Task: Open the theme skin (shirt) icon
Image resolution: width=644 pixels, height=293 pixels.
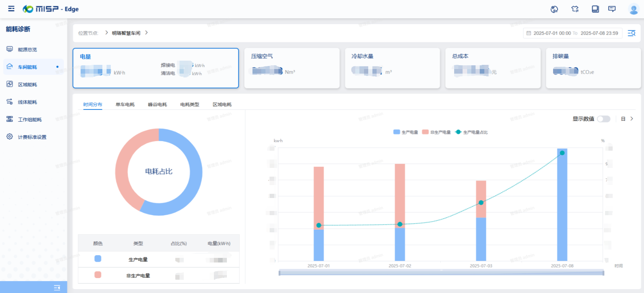Action: [x=575, y=9]
